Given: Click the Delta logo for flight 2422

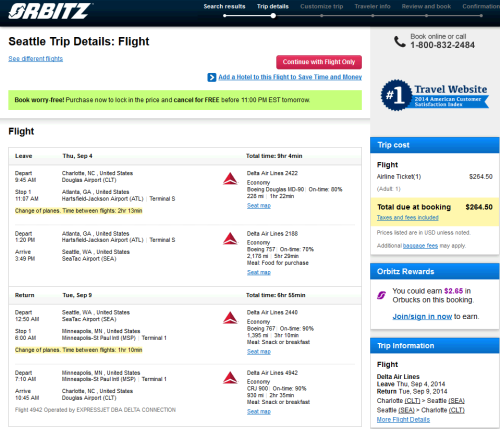Looking at the screenshot, I should [x=230, y=179].
